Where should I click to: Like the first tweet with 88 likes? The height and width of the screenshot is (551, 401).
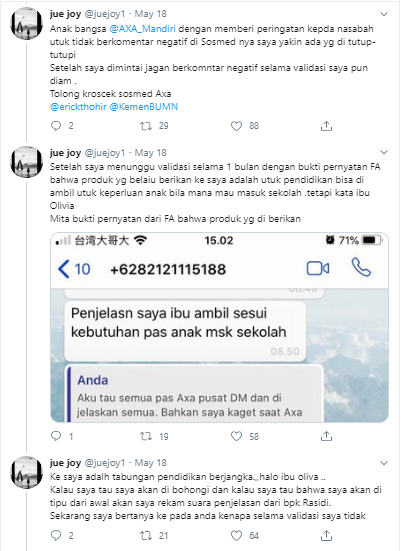(236, 126)
